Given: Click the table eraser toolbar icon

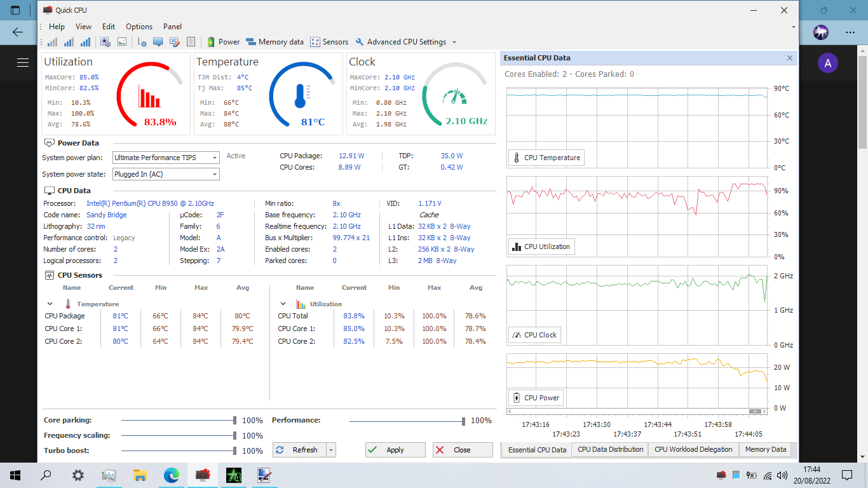Looking at the screenshot, I should pos(175,42).
